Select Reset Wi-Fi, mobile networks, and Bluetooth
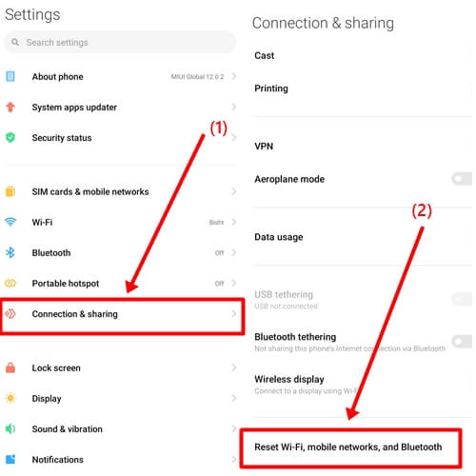This screenshot has width=476, height=476. tap(350, 447)
